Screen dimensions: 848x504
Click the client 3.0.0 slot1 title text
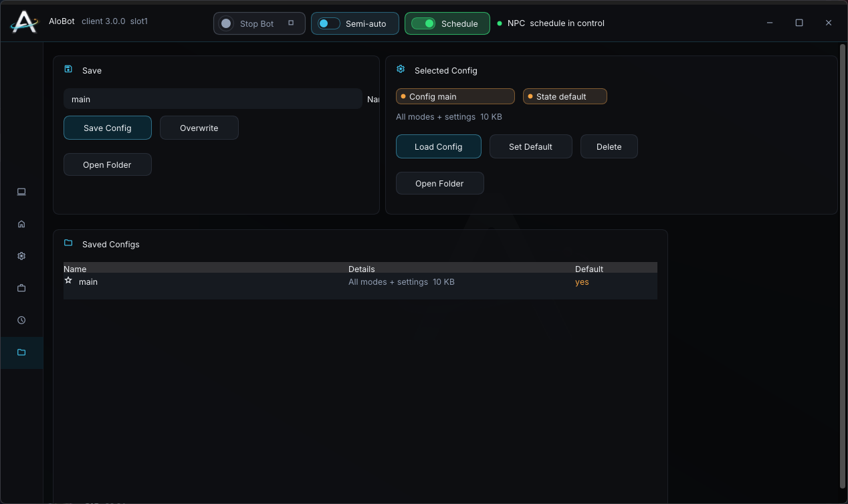click(114, 21)
